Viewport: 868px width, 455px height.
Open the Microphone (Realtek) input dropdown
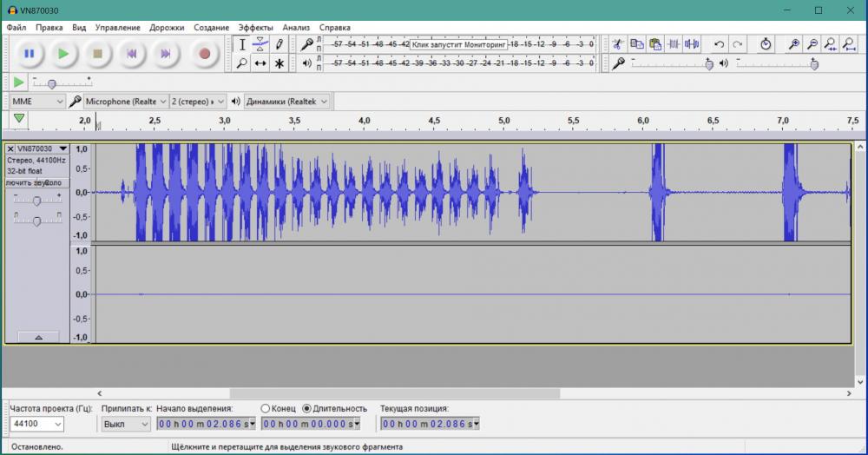pos(125,102)
